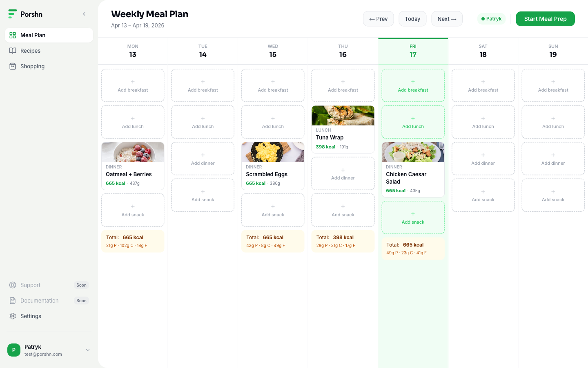Viewport: 588px width, 368px height.
Task: Go to the previous week
Action: (x=378, y=19)
